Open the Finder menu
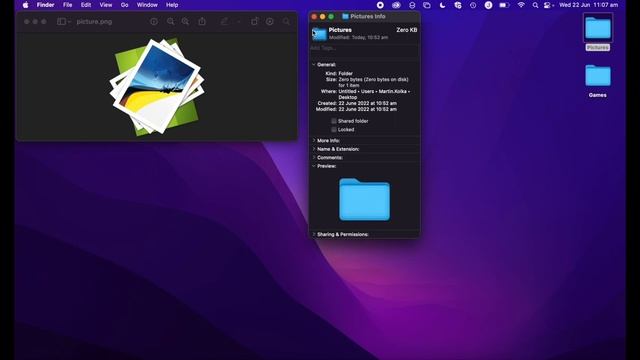The image size is (640, 360). click(45, 5)
